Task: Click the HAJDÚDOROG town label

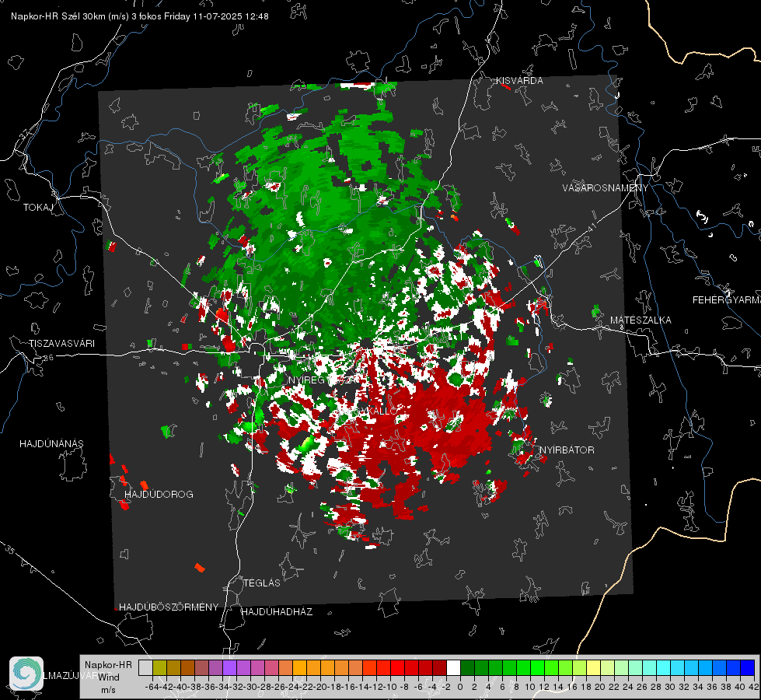Action: 159,495
